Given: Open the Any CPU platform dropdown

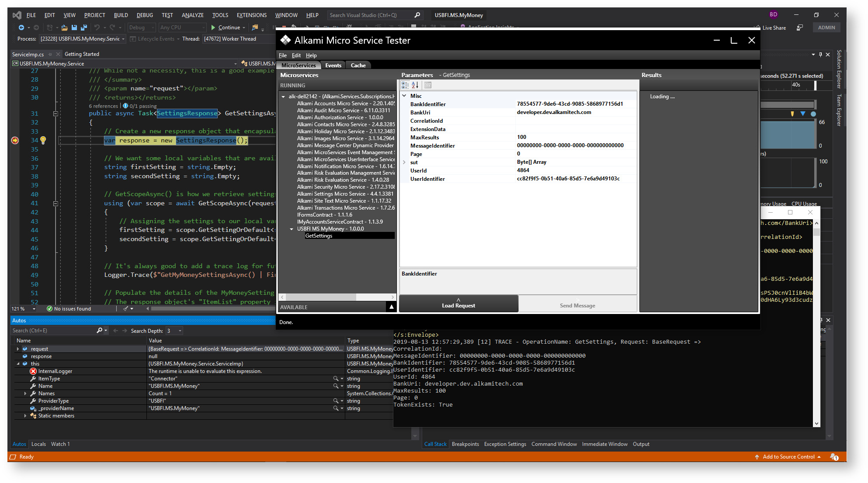Looking at the screenshot, I should click(x=182, y=28).
